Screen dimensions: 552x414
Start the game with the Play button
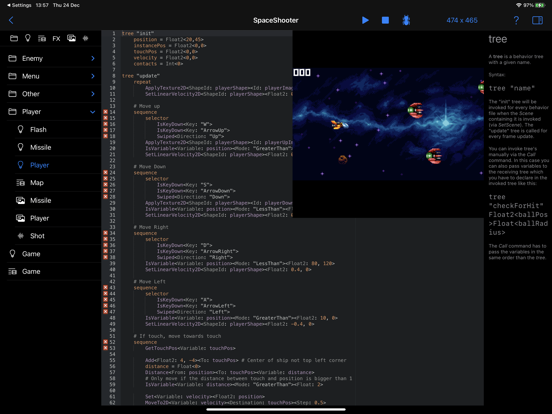tap(365, 20)
